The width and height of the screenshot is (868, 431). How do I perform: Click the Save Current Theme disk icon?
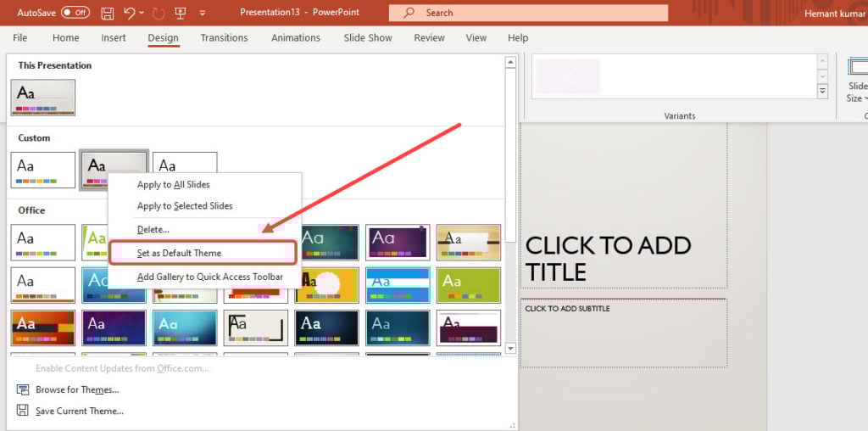pyautogui.click(x=22, y=411)
